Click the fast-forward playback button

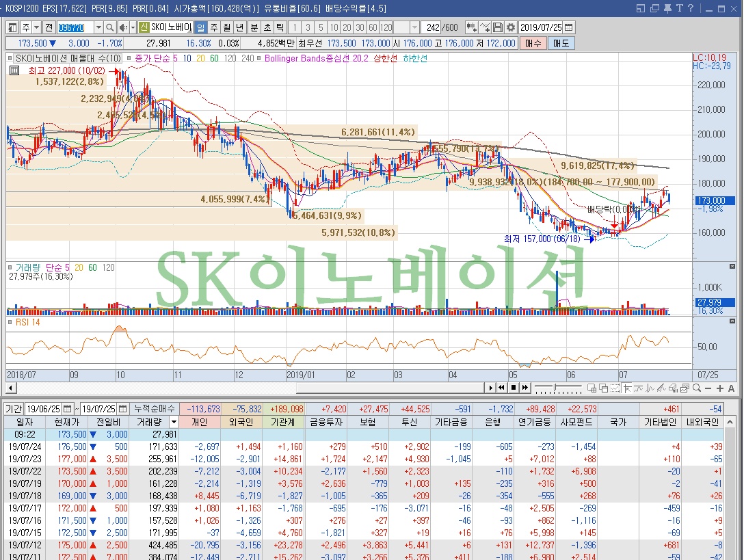click(x=524, y=388)
